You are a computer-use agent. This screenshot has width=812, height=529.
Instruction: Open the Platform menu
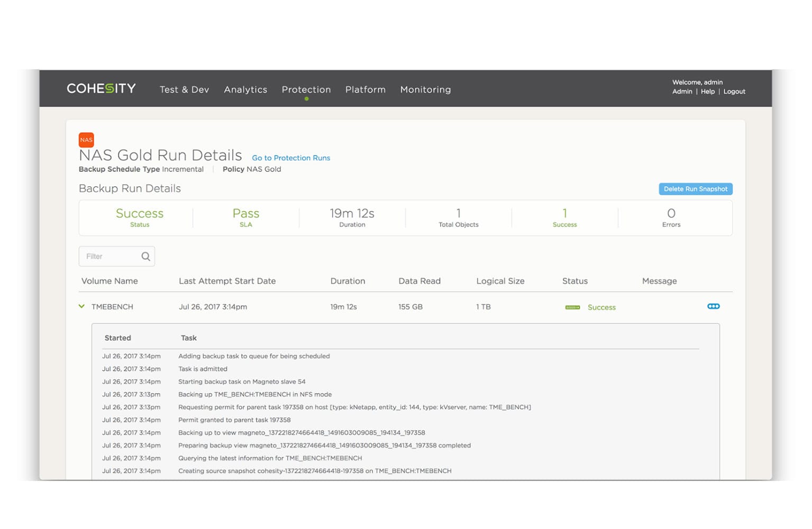tap(366, 89)
